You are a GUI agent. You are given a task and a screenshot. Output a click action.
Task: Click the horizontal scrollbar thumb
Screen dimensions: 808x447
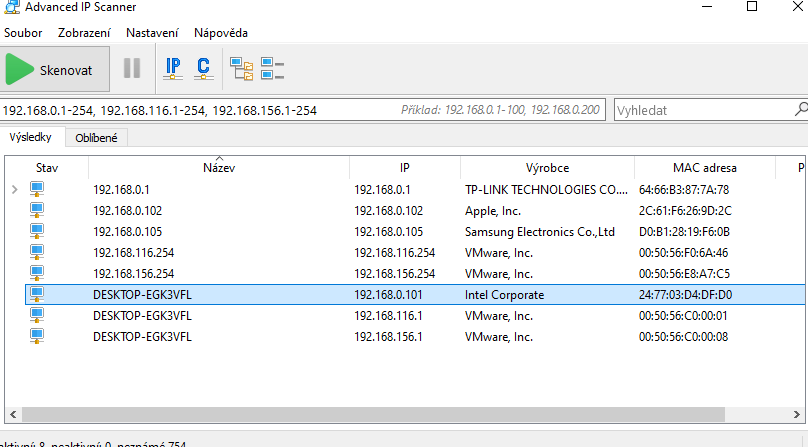[373, 414]
